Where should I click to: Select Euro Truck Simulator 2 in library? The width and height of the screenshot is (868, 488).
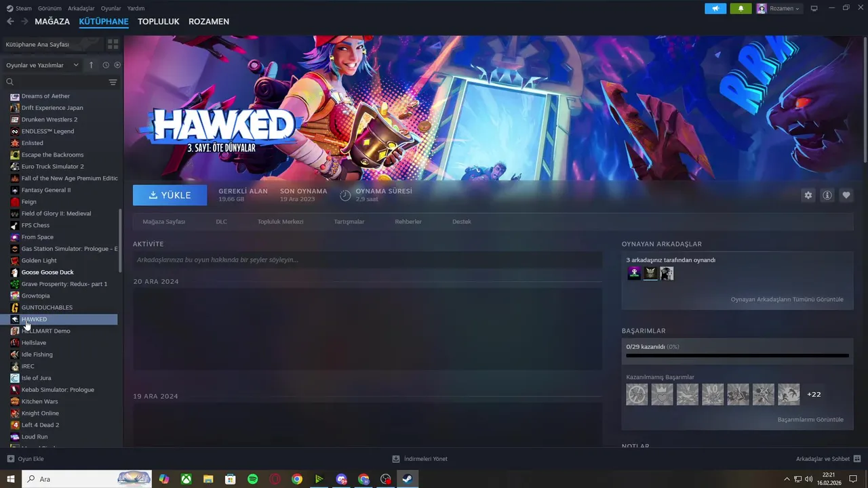64,166
